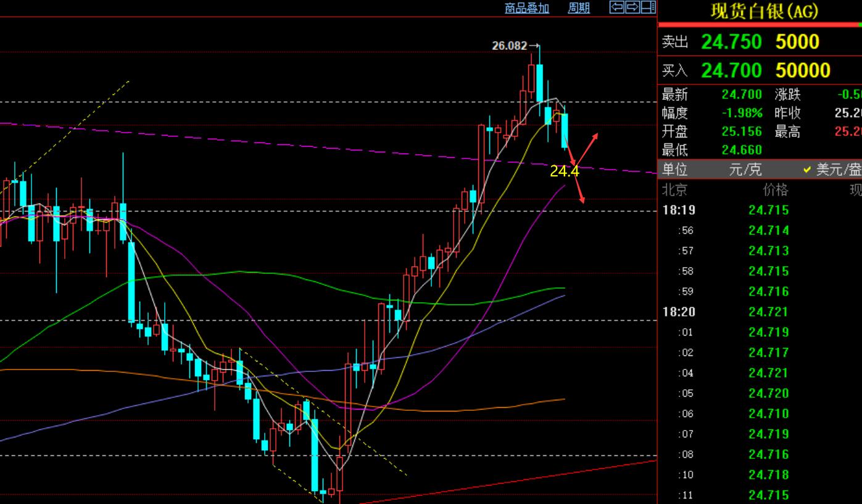
Task: Select the 元/克 unit option
Action: [745, 169]
